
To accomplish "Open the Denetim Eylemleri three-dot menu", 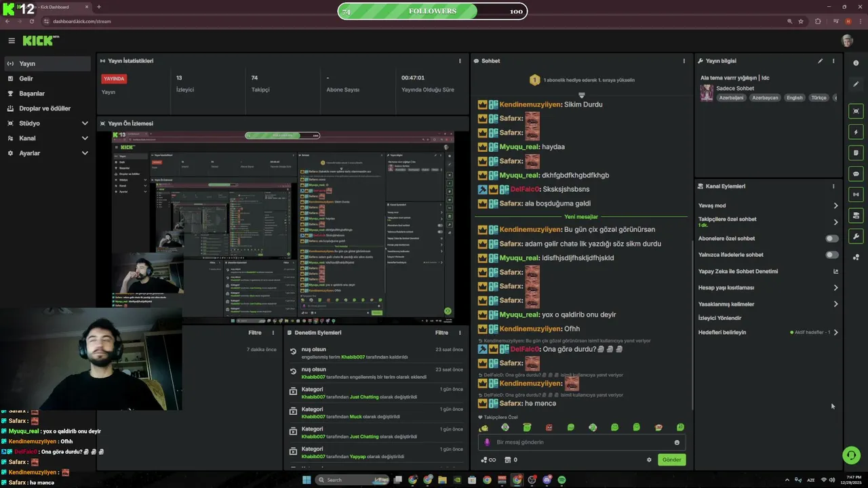I will click(460, 333).
